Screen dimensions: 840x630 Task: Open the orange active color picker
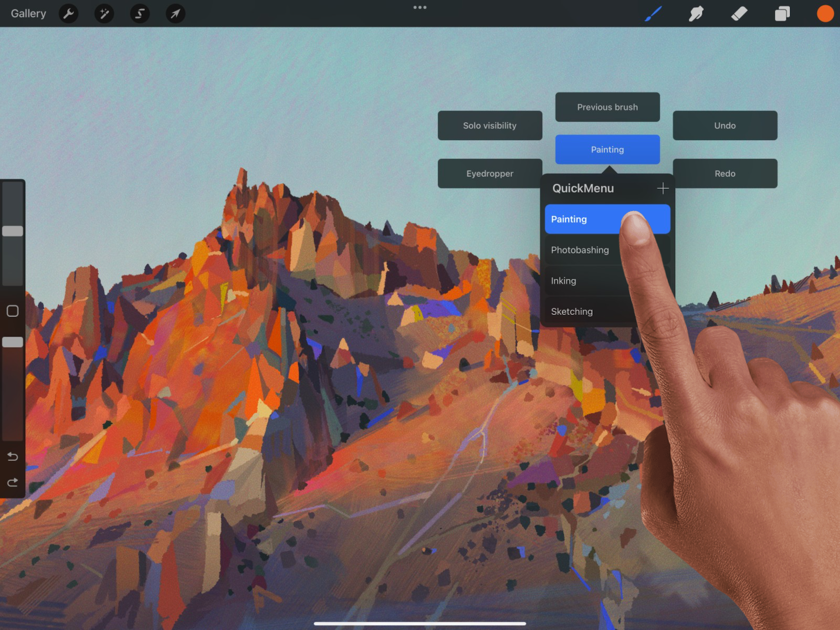tap(825, 14)
